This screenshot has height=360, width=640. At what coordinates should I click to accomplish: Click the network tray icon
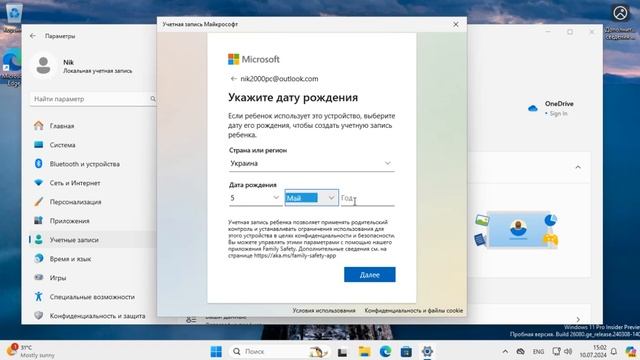point(556,351)
